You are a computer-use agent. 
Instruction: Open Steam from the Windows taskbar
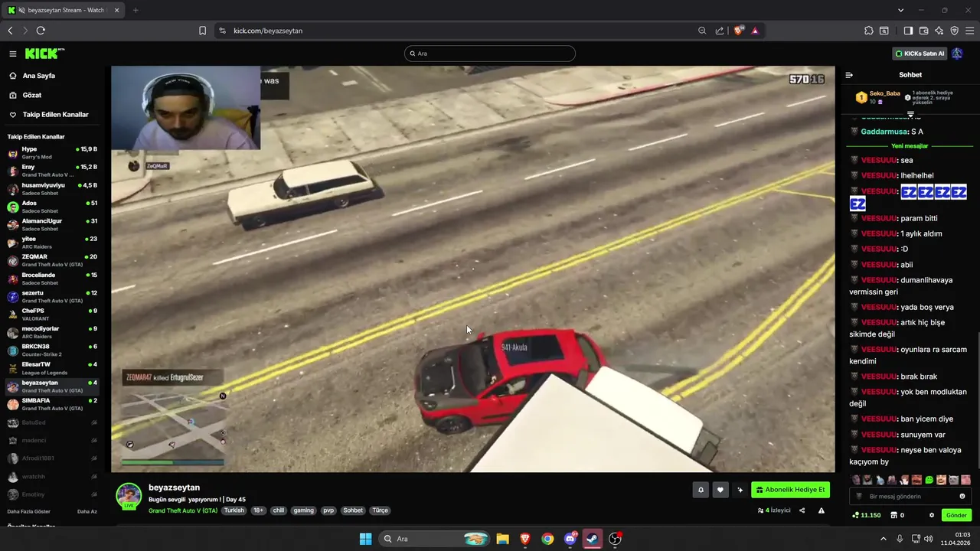593,539
